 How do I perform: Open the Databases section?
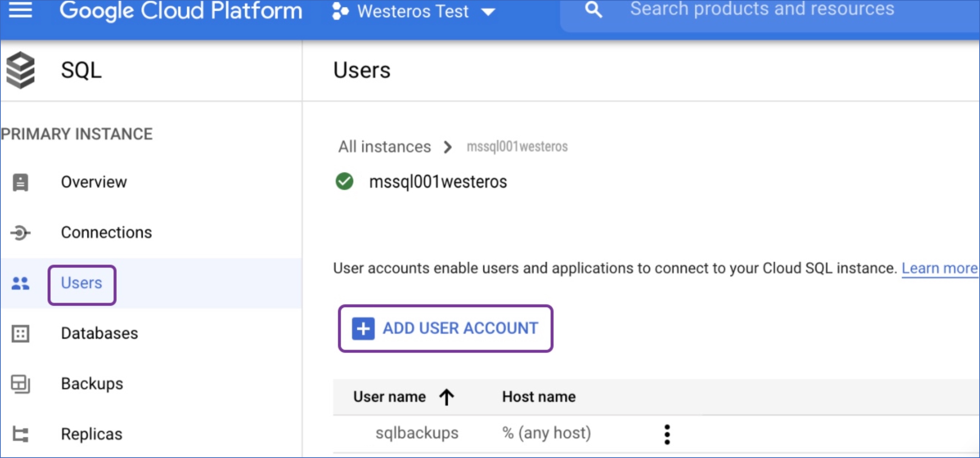[x=99, y=333]
